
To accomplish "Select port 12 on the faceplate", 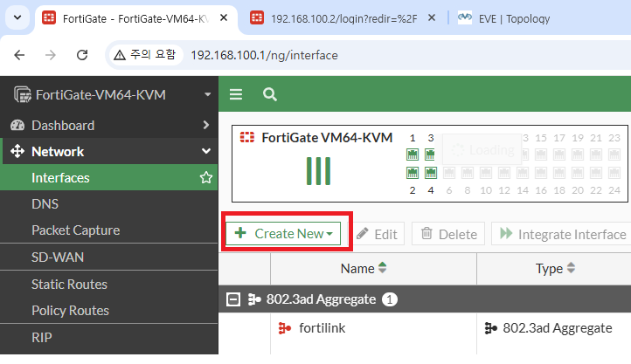I will point(504,173).
